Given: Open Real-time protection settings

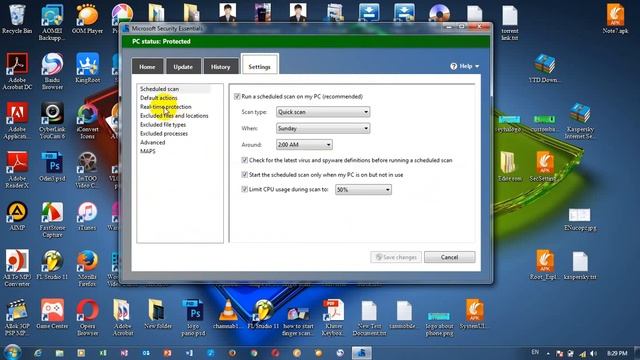Looking at the screenshot, I should [x=166, y=107].
